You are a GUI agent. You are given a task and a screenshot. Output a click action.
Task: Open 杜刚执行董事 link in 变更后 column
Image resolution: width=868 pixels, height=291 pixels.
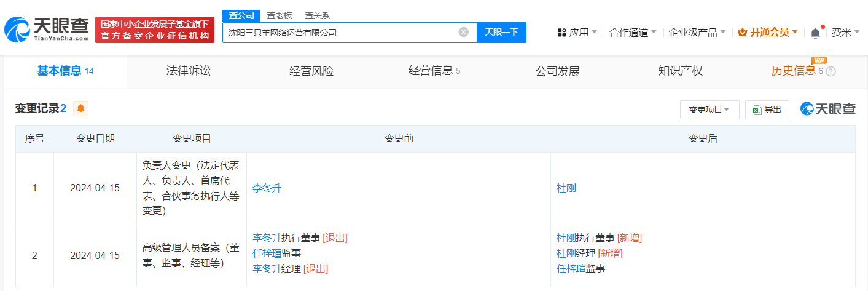(566, 237)
